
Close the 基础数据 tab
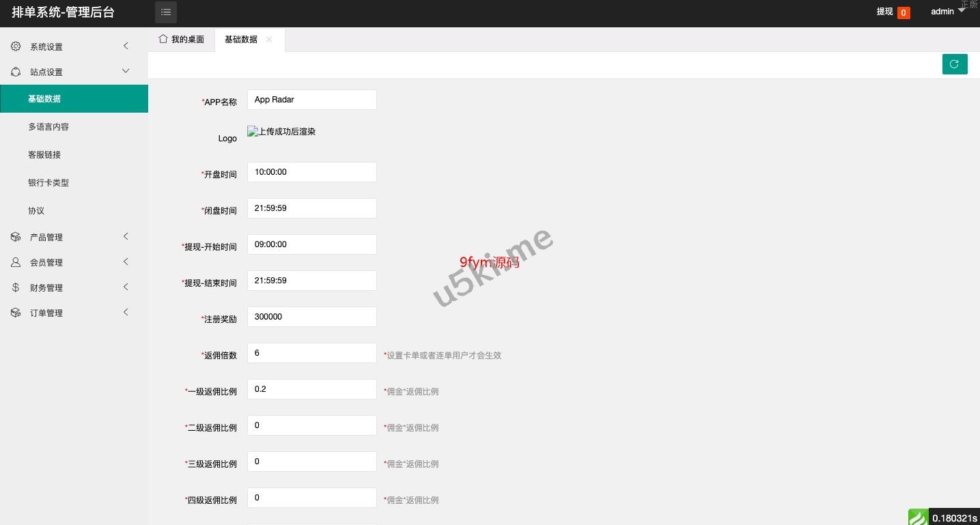coord(269,40)
